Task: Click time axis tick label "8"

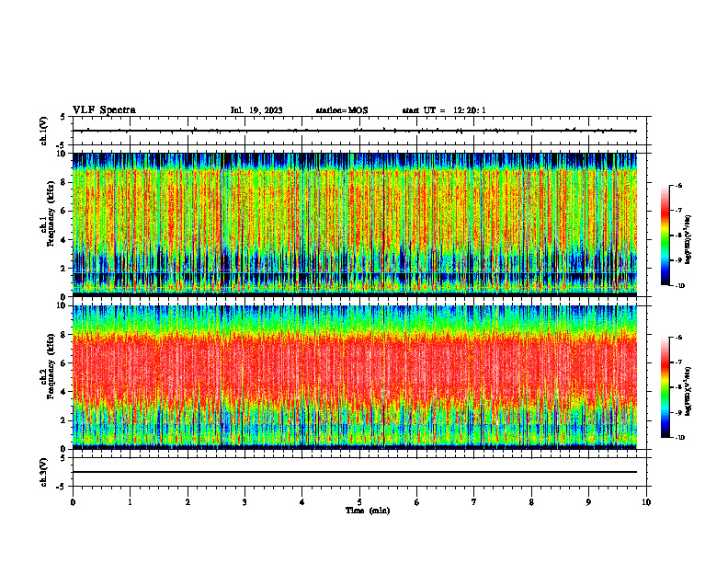Action: click(531, 502)
